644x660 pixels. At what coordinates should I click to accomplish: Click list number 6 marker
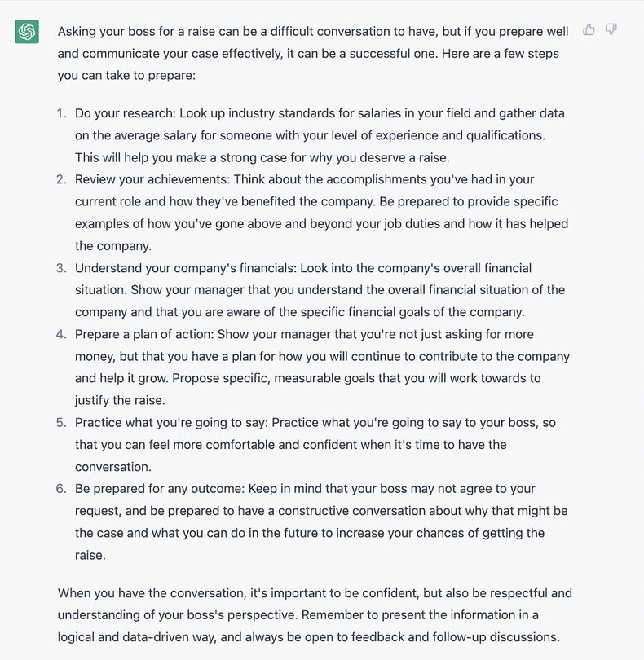(x=61, y=489)
